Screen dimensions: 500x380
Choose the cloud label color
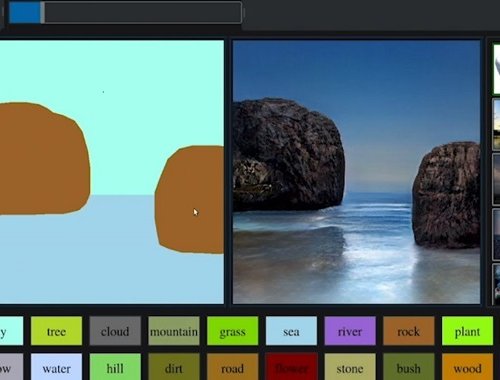click(x=115, y=331)
